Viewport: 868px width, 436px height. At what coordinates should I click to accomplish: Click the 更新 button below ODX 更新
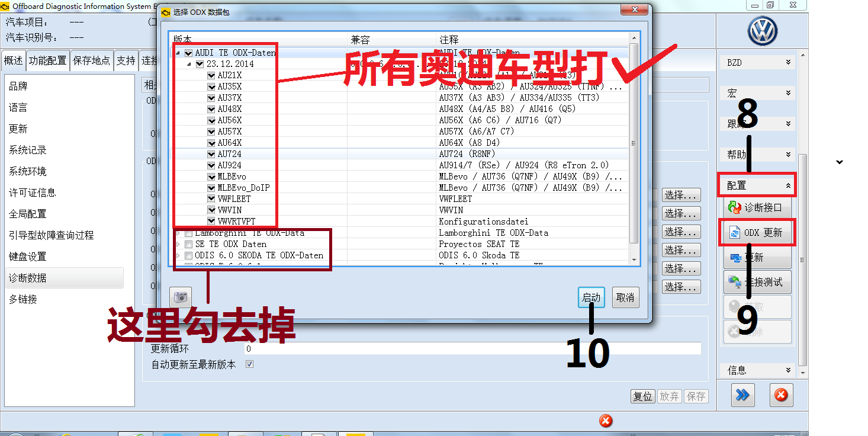pyautogui.click(x=757, y=258)
